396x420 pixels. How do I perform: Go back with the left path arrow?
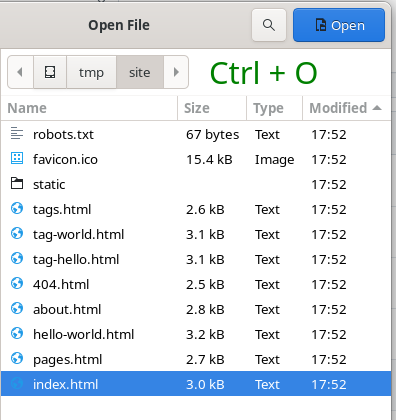click(x=20, y=72)
